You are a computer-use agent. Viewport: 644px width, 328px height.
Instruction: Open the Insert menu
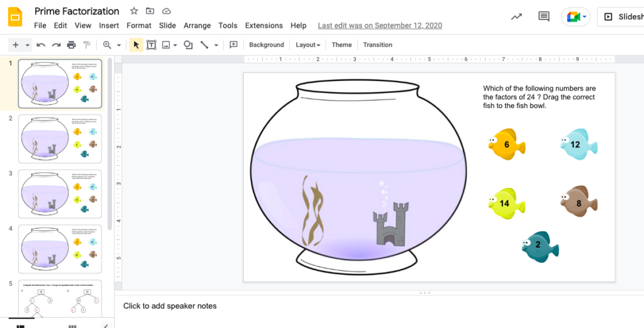point(109,26)
